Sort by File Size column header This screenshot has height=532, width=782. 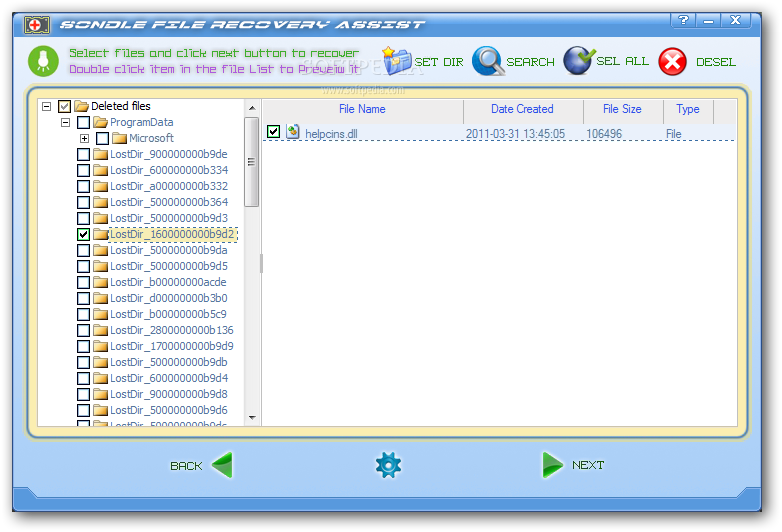click(x=622, y=109)
